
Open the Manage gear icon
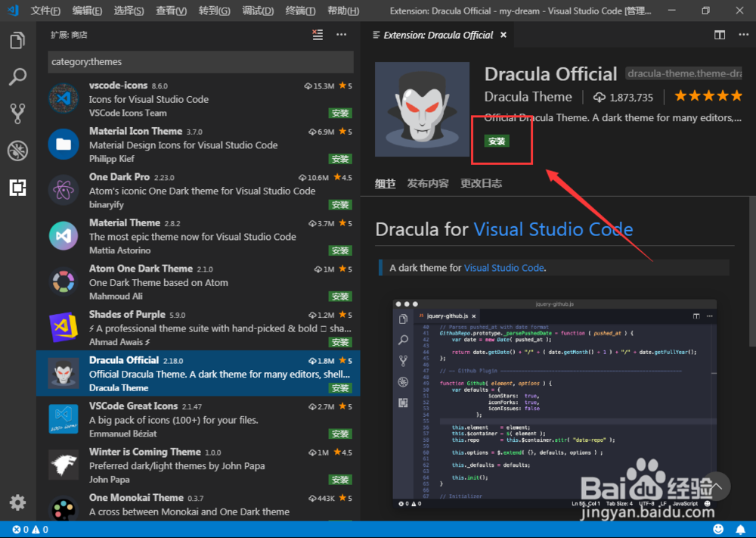pos(17,502)
